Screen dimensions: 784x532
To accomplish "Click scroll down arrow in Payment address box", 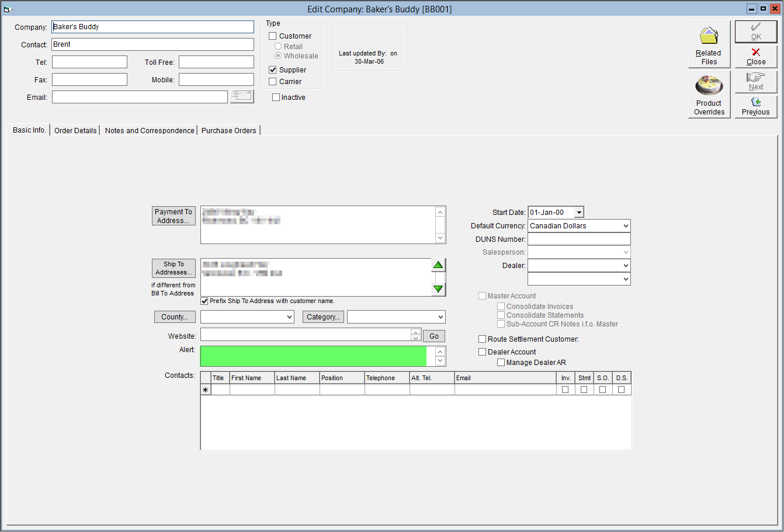I will [x=440, y=238].
